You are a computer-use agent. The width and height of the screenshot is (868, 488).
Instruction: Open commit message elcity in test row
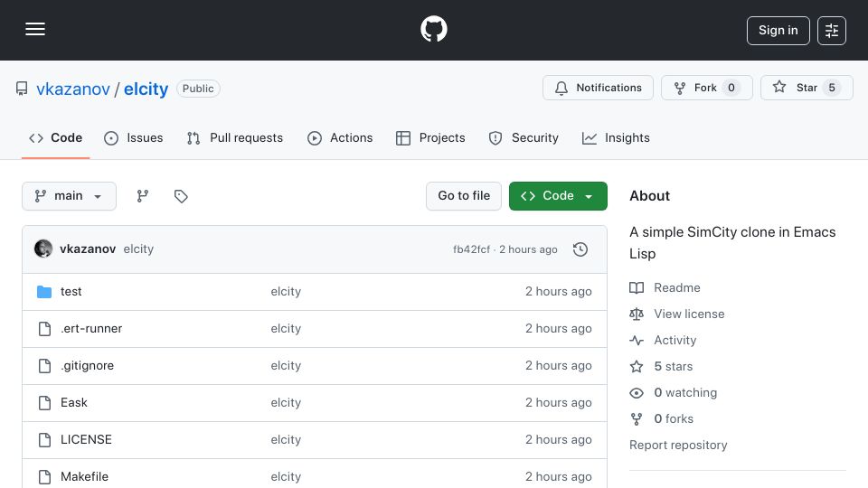click(286, 292)
